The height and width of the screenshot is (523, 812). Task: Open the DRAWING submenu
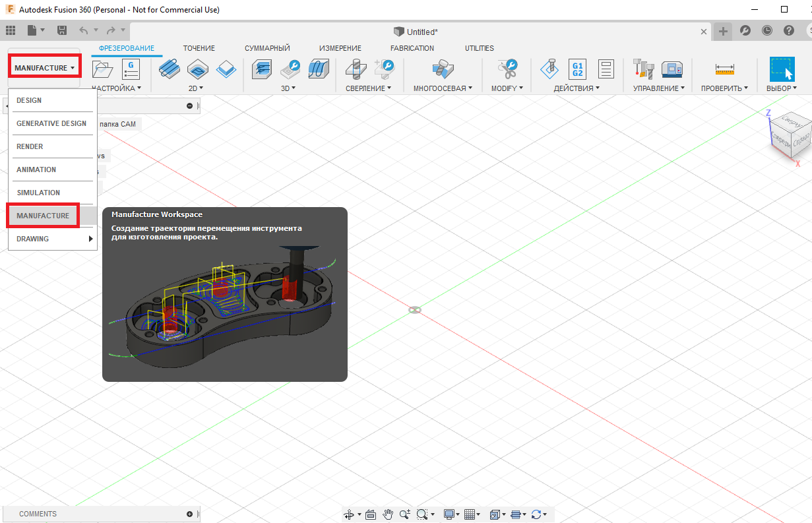(x=53, y=239)
